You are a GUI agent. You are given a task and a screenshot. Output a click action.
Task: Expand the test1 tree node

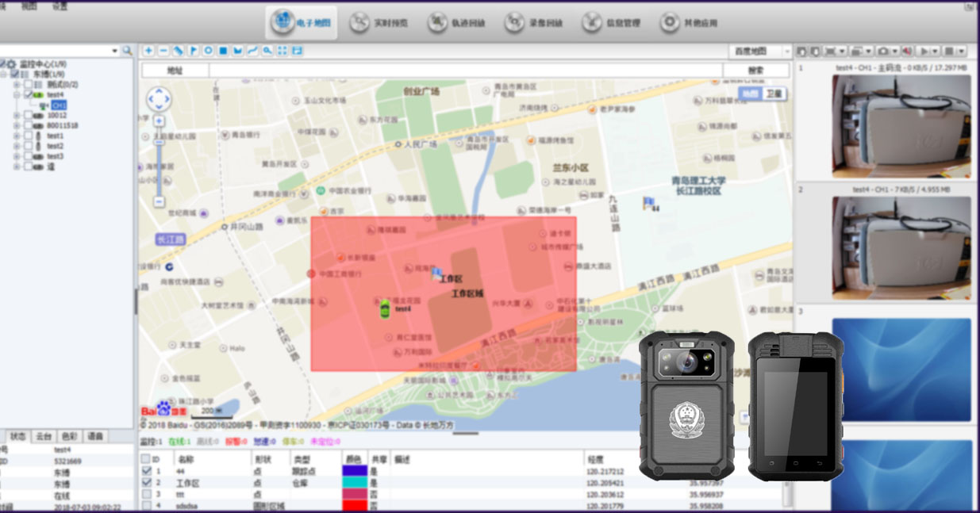pos(17,136)
